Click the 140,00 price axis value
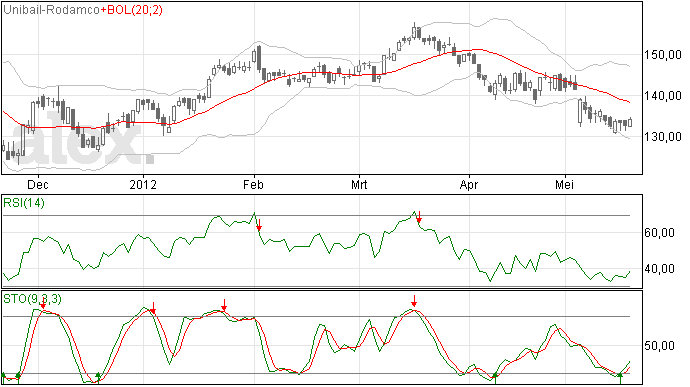This screenshot has width=690, height=387. pyautogui.click(x=662, y=96)
